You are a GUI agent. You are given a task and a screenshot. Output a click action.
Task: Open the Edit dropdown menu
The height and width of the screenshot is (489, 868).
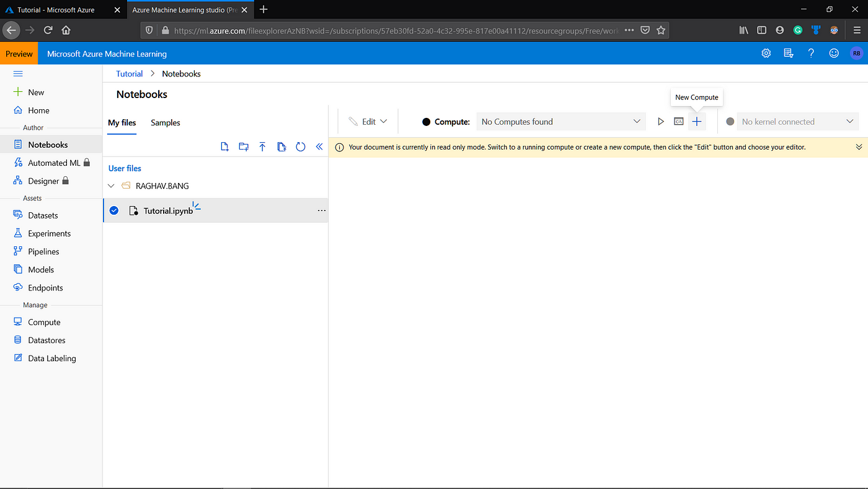click(368, 122)
